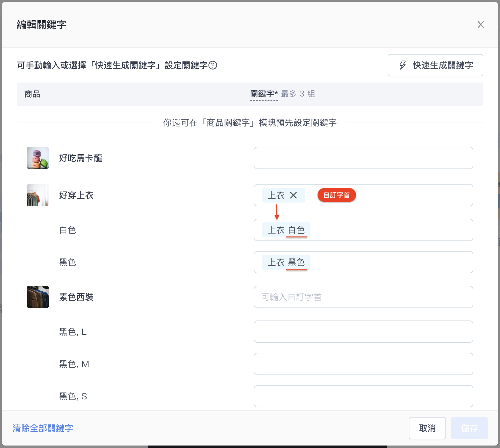Click the 最多 3 組 hint text

point(298,94)
